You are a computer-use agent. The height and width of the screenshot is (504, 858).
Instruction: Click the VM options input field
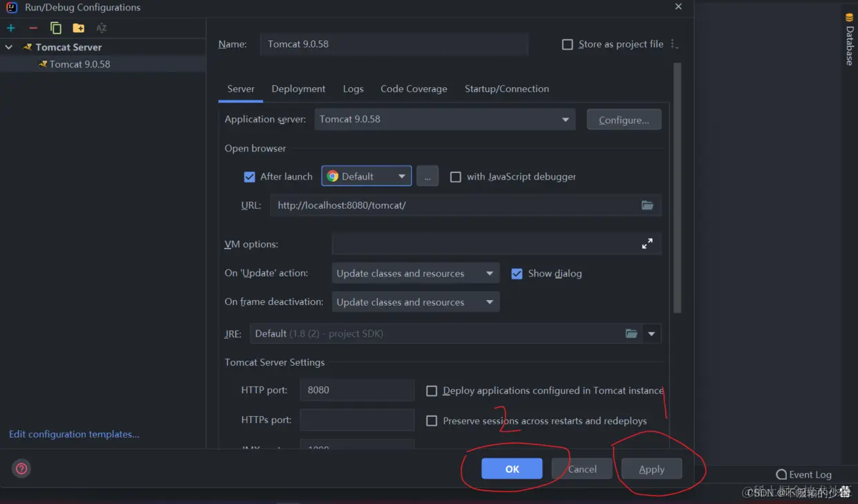(496, 244)
